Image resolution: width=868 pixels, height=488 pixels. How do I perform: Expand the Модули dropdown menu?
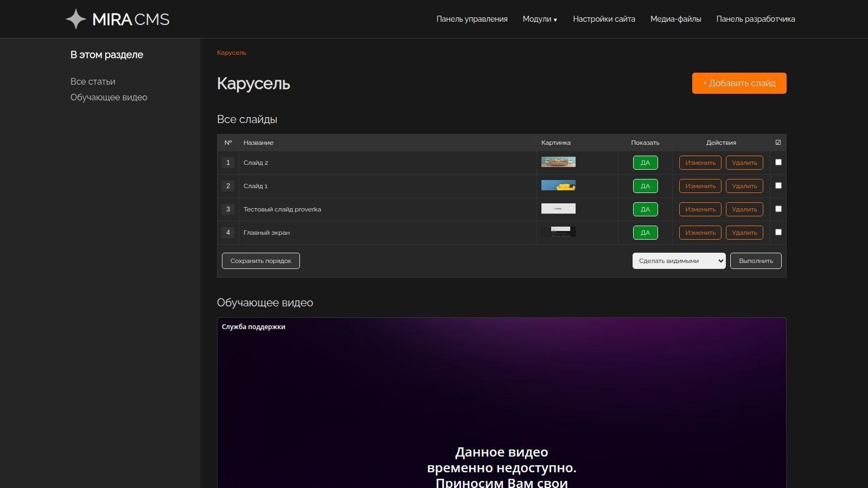coord(539,19)
